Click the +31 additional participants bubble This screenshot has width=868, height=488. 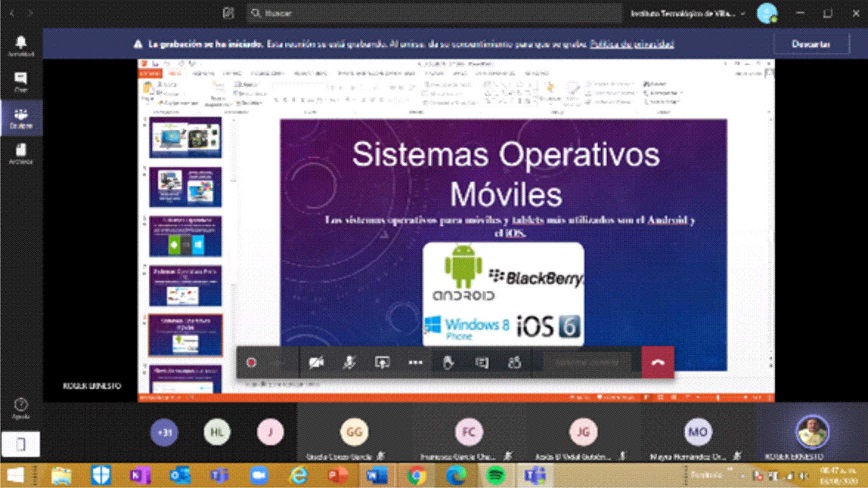[x=164, y=432]
